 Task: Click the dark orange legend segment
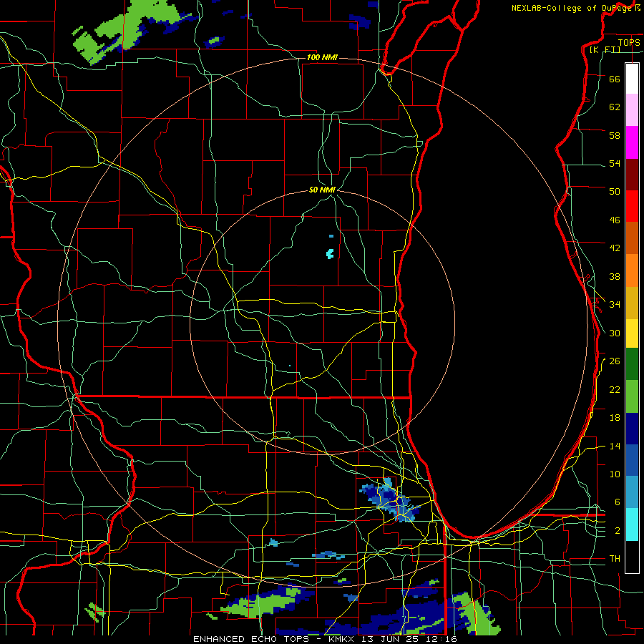(x=632, y=238)
